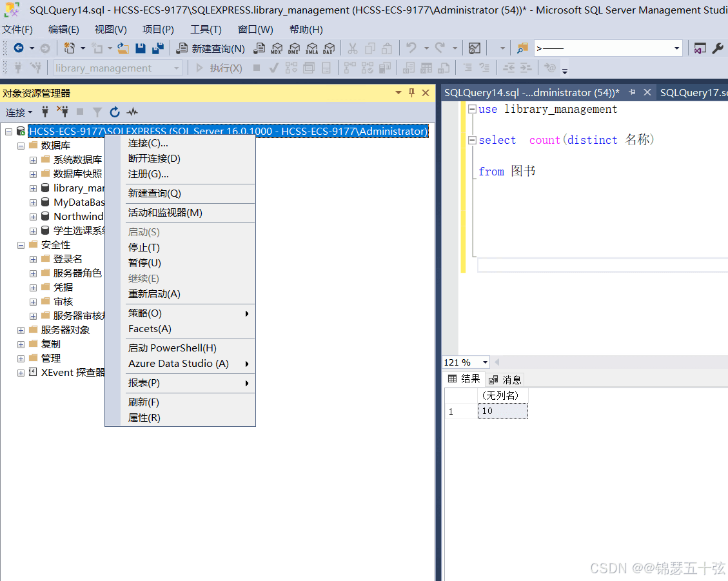Click the 新建查询(N) toolbar button
728x581 pixels.
pyautogui.click(x=211, y=48)
